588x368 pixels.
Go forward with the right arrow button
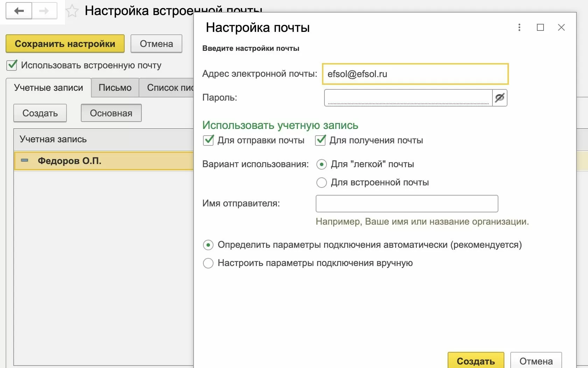(44, 11)
